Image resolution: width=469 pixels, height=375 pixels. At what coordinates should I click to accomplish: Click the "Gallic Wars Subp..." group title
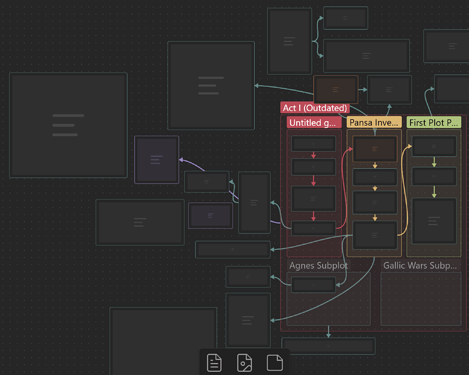(x=420, y=266)
